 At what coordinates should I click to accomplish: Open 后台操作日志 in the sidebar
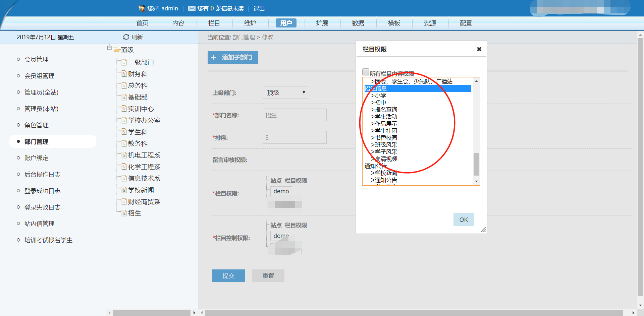point(43,174)
